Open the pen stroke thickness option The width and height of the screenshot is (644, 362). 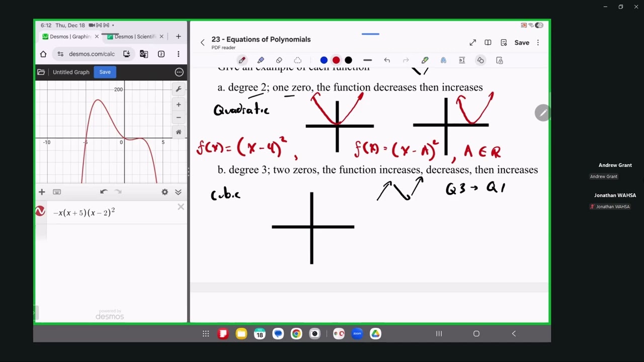367,60
